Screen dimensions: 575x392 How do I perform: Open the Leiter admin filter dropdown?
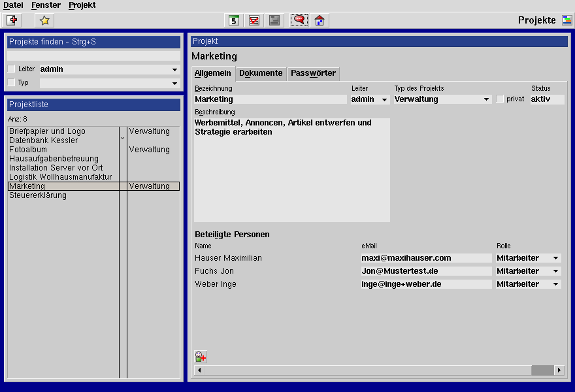[x=175, y=69]
